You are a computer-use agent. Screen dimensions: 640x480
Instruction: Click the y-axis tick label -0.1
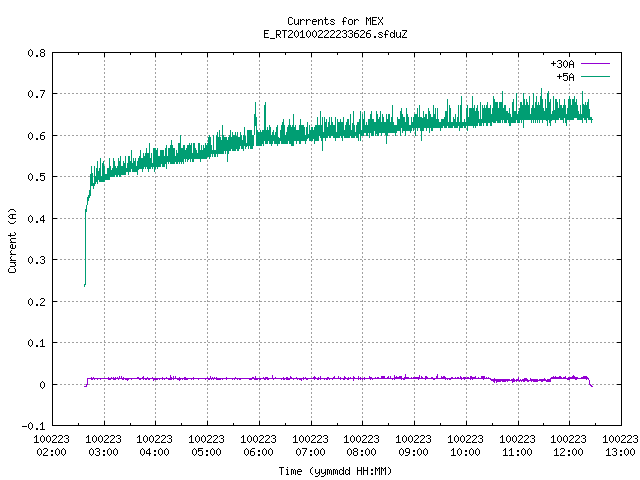[x=33, y=426]
